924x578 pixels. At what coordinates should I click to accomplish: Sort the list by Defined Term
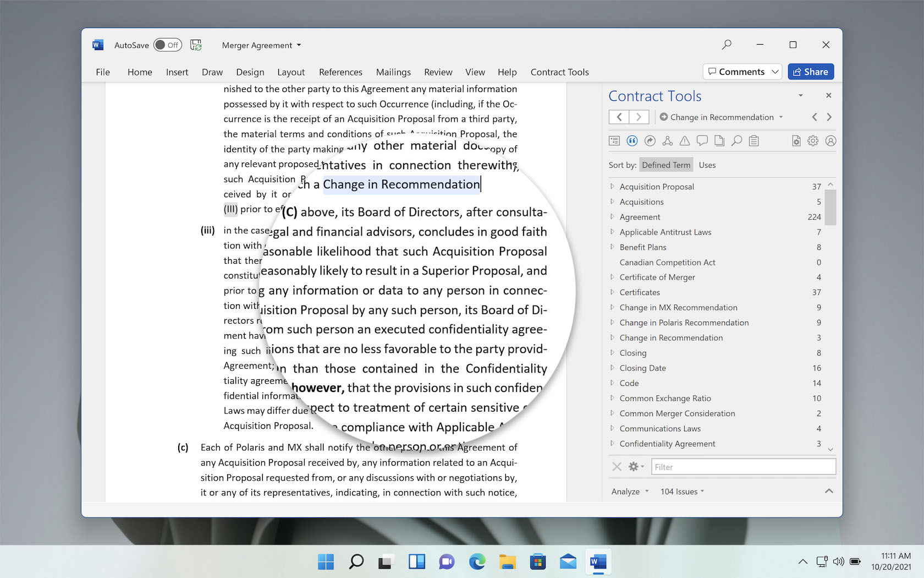coord(665,165)
